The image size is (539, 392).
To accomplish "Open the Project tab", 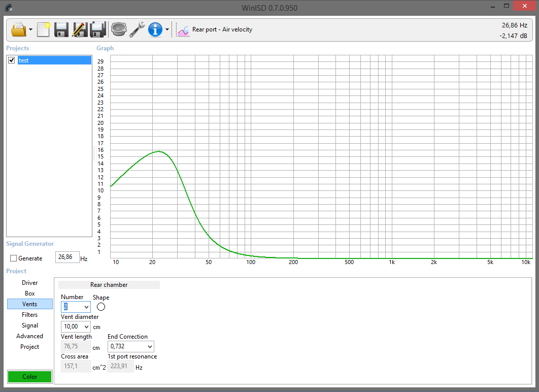I will coord(29,347).
